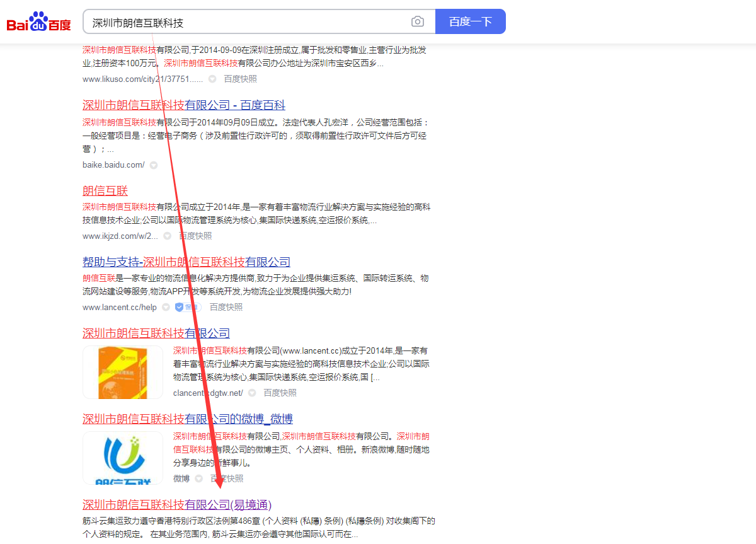Click the snippet mentioning 法定代表人孔宏洋

coord(256,136)
